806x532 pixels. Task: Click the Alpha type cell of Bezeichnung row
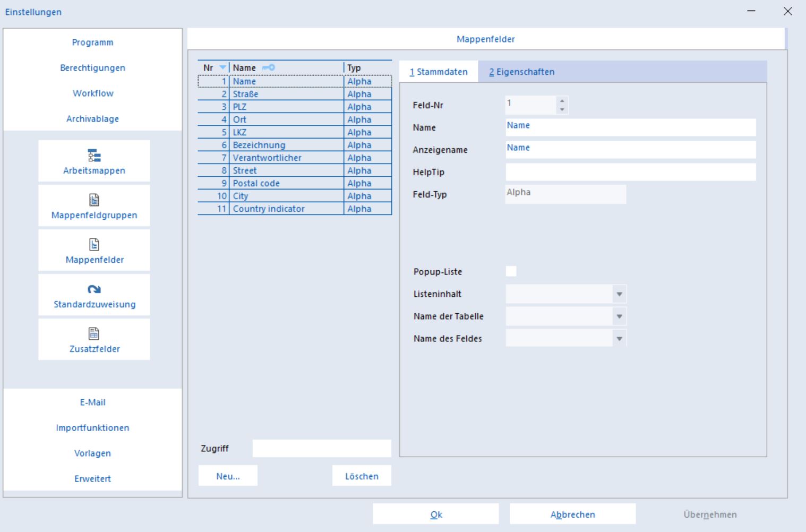pos(368,145)
